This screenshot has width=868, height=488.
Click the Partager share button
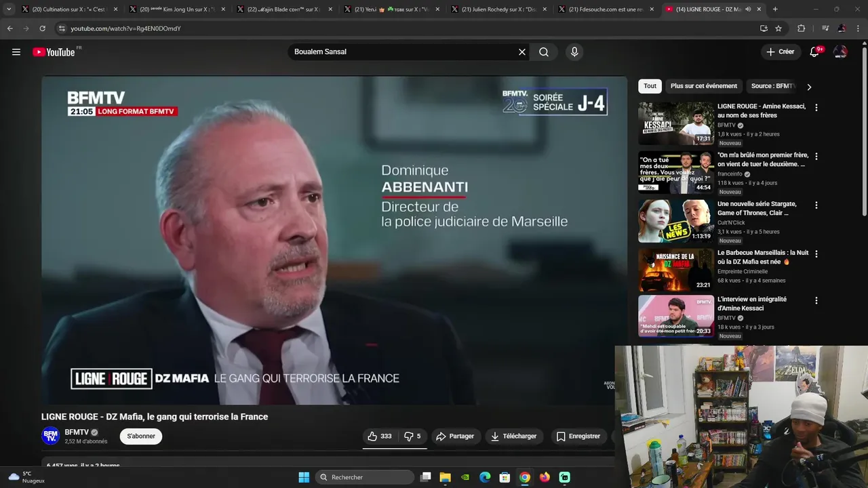point(455,436)
